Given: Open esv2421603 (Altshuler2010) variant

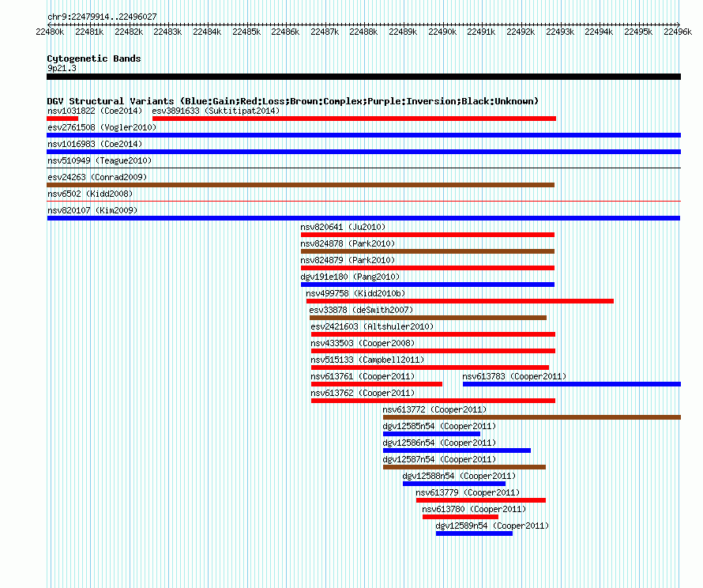Looking at the screenshot, I should [x=433, y=334].
